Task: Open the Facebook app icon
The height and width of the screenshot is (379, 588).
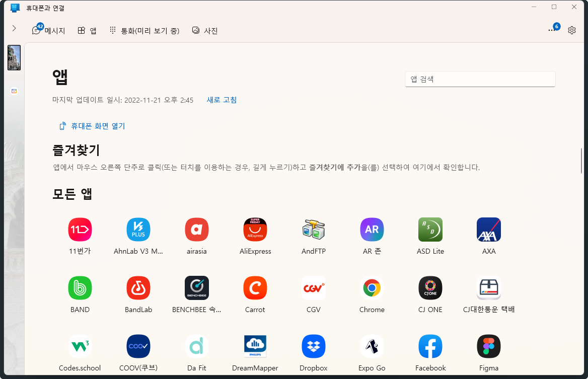Action: tap(430, 346)
